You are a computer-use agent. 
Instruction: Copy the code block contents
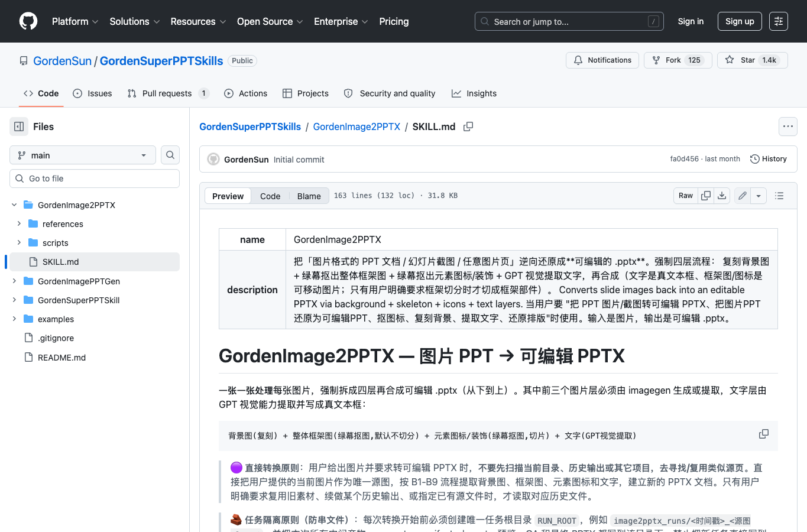[x=764, y=434]
